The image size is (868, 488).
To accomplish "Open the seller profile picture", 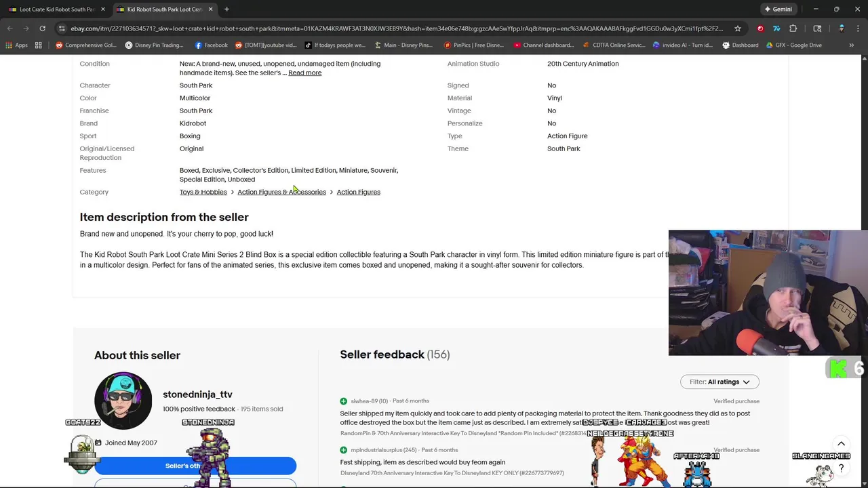I will click(x=123, y=401).
